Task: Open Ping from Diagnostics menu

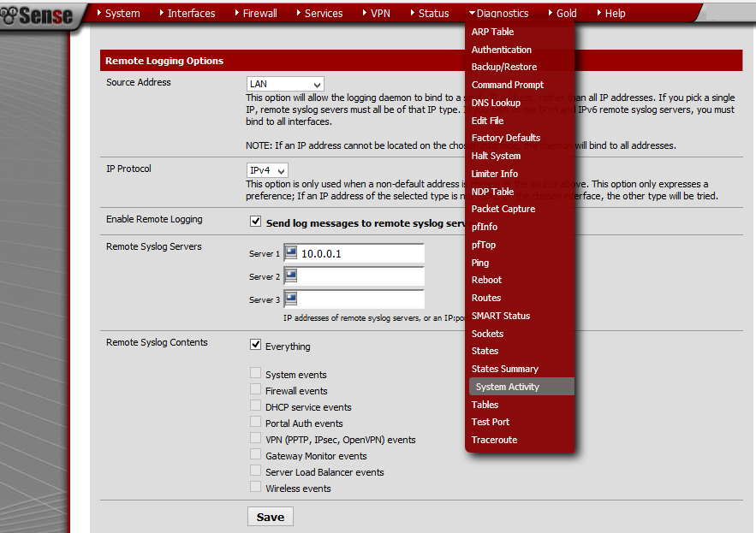Action: (479, 263)
